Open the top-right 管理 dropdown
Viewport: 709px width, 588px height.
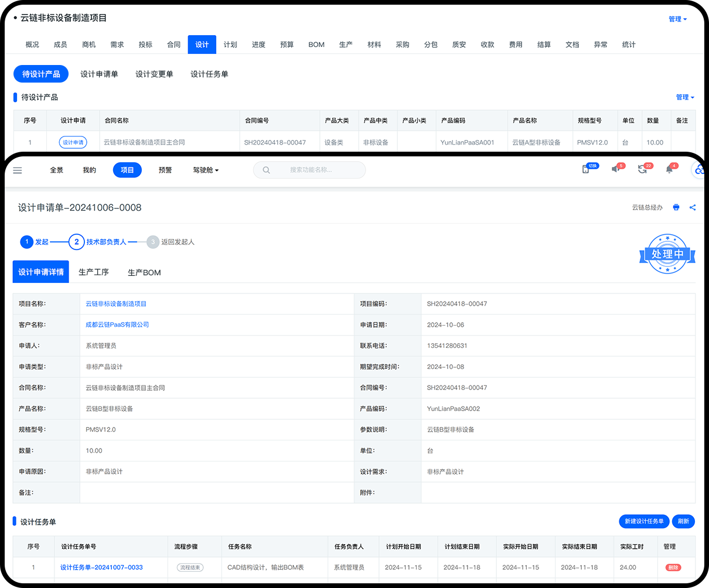click(677, 19)
